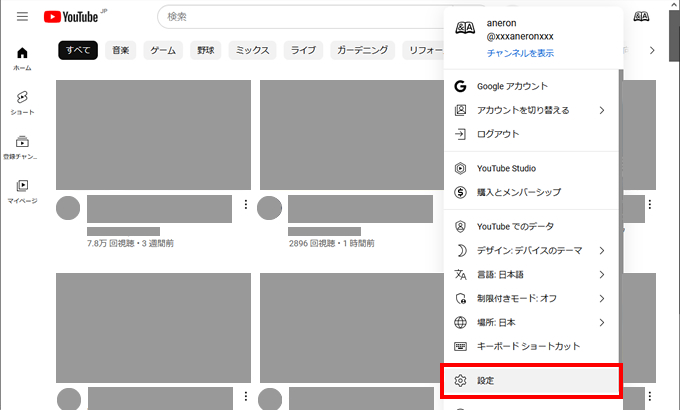The width and height of the screenshot is (680, 410).
Task: Open video thumbnail with 2896 回視聴
Action: (x=352, y=135)
